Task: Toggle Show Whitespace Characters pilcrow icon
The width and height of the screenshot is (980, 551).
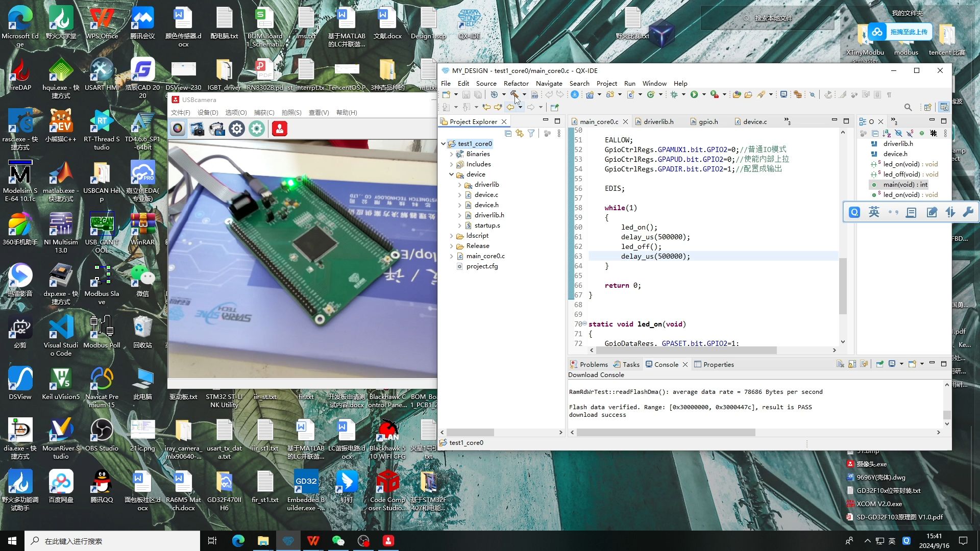Action: 889,94
